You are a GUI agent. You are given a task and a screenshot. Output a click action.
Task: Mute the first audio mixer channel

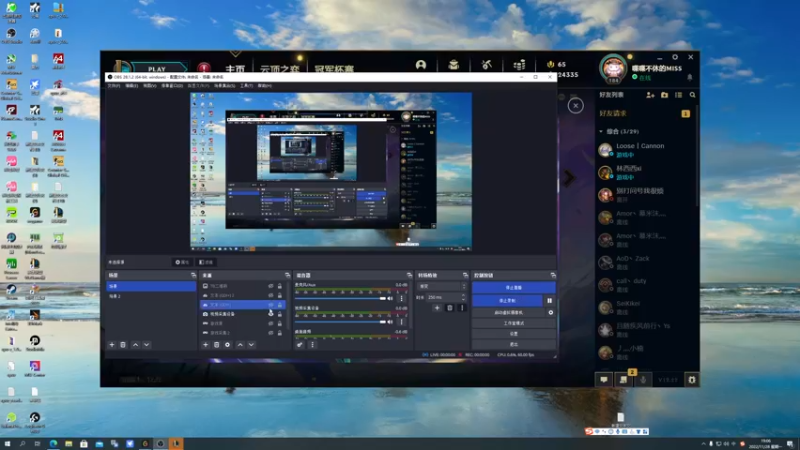click(x=390, y=298)
